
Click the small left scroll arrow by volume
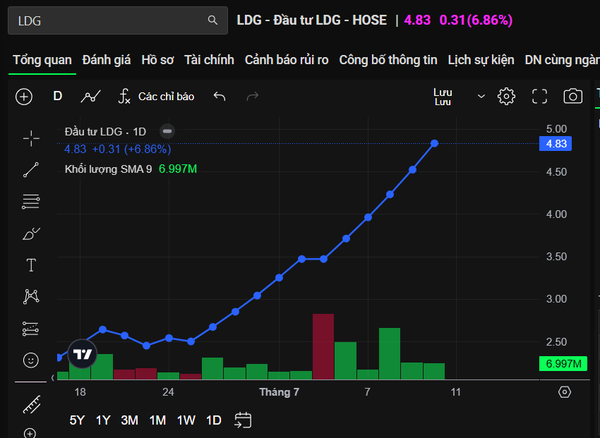pos(53,378)
